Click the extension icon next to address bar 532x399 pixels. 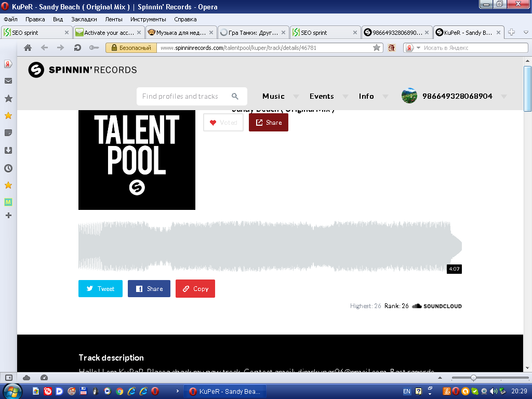pyautogui.click(x=392, y=48)
